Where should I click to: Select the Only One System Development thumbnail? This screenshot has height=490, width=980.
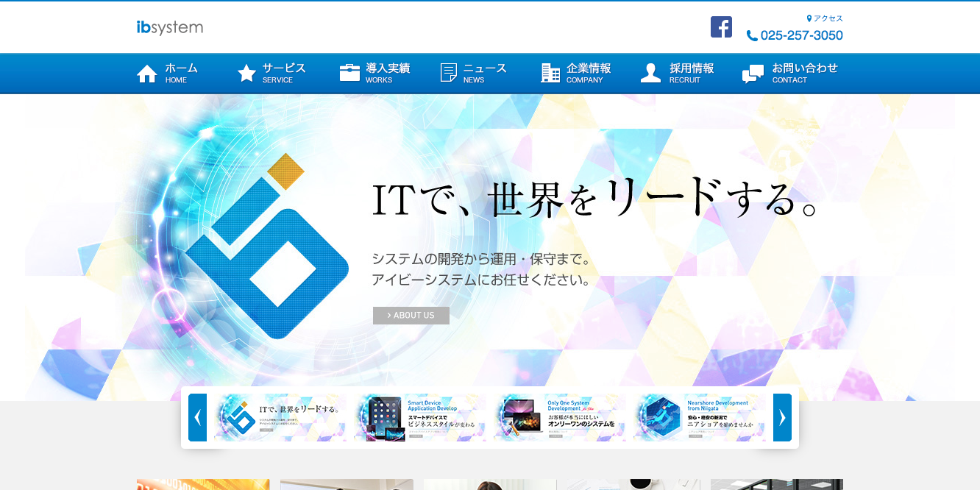(560, 417)
